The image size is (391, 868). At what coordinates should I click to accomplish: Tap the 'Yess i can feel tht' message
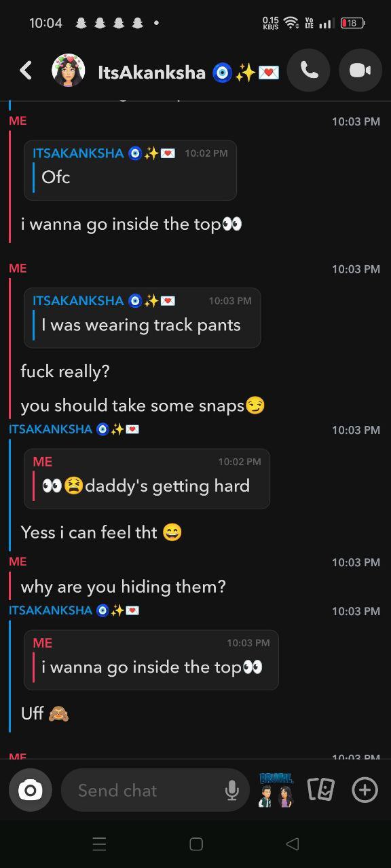click(101, 532)
